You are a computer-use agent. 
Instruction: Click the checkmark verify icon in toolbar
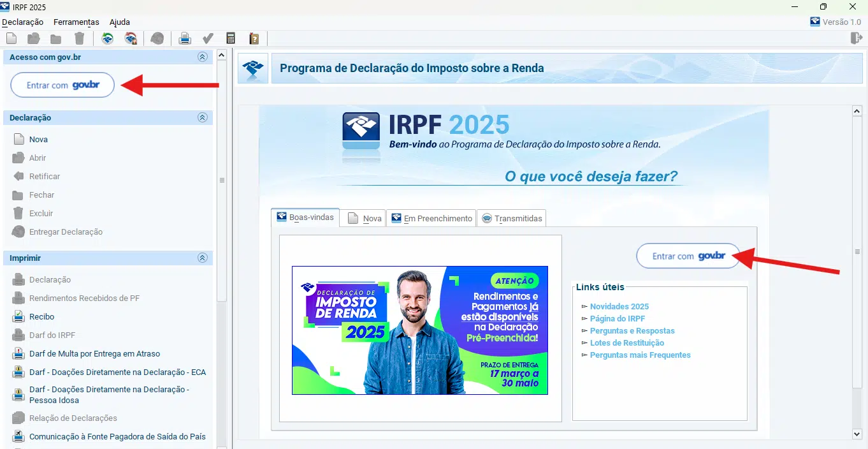208,39
